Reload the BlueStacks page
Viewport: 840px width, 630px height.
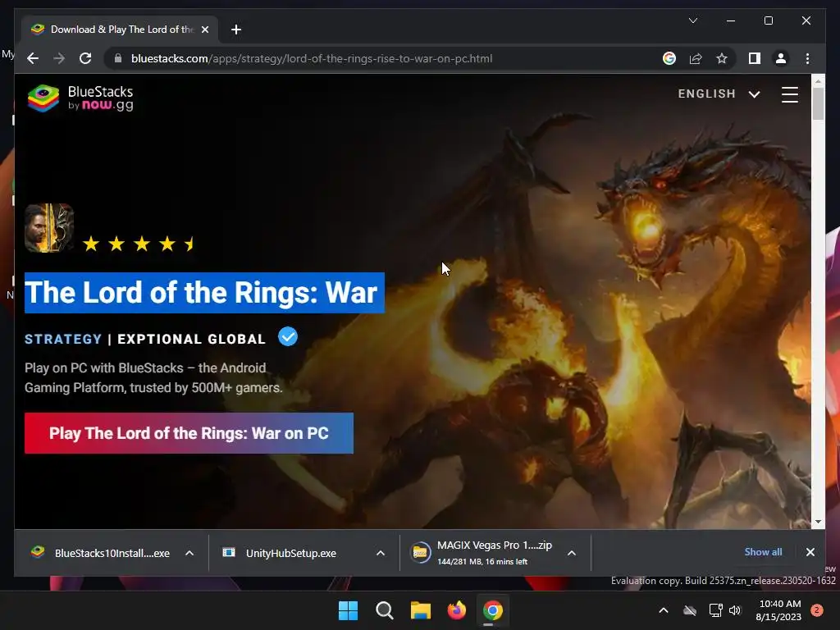click(x=85, y=58)
